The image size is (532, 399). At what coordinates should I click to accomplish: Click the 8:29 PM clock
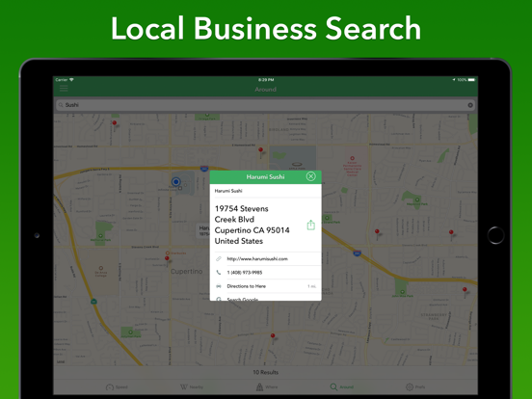[266, 80]
